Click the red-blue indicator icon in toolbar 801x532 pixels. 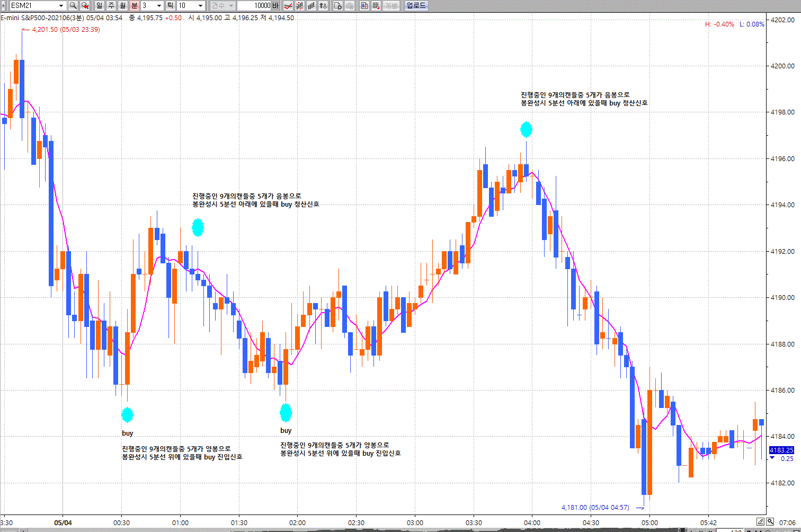364,5
